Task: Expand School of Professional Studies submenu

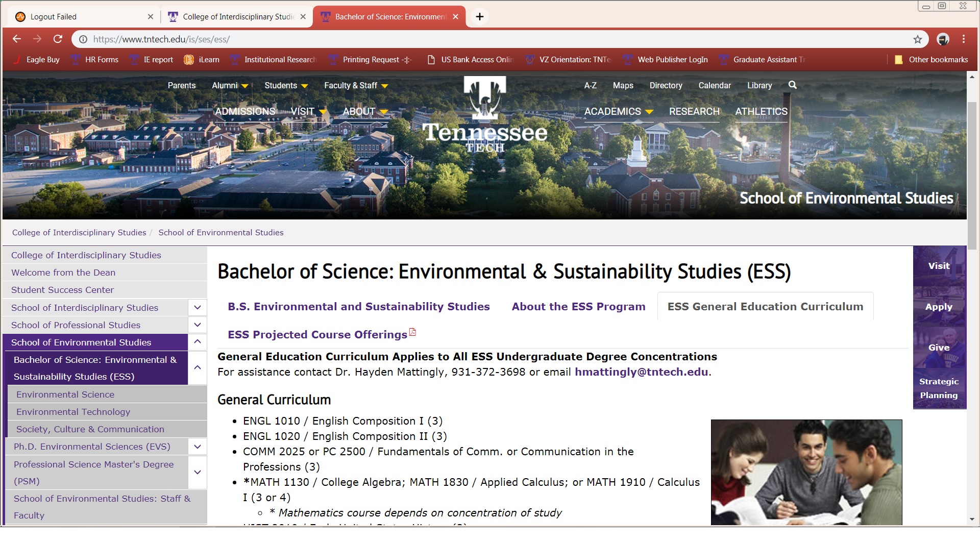Action: click(198, 325)
